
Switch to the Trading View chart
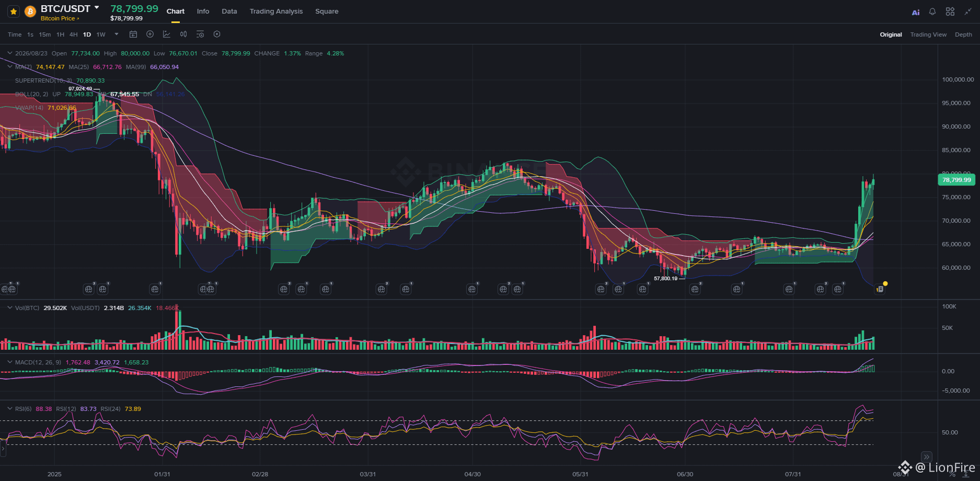(x=928, y=35)
